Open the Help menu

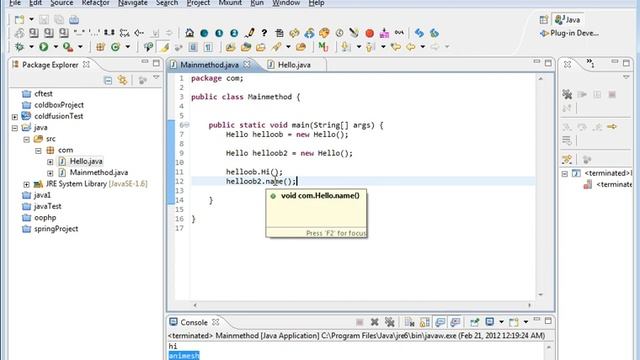[x=316, y=3]
